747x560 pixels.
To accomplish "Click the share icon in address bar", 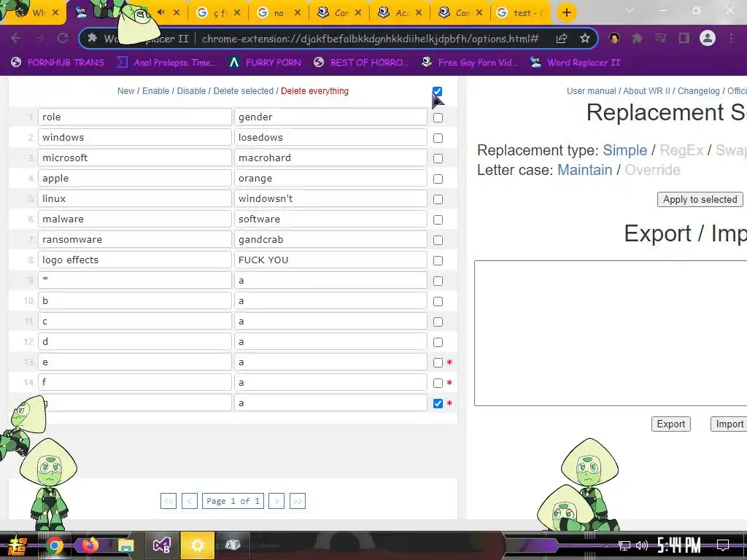I will pos(562,39).
